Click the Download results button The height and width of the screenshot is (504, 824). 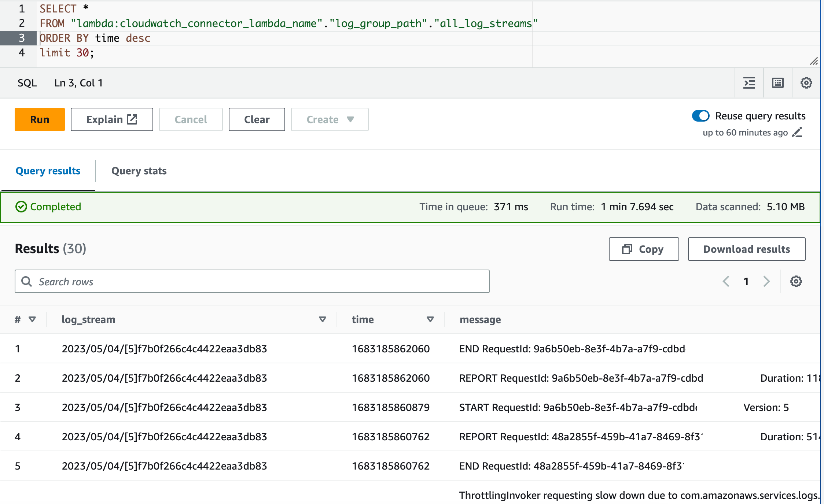(746, 249)
